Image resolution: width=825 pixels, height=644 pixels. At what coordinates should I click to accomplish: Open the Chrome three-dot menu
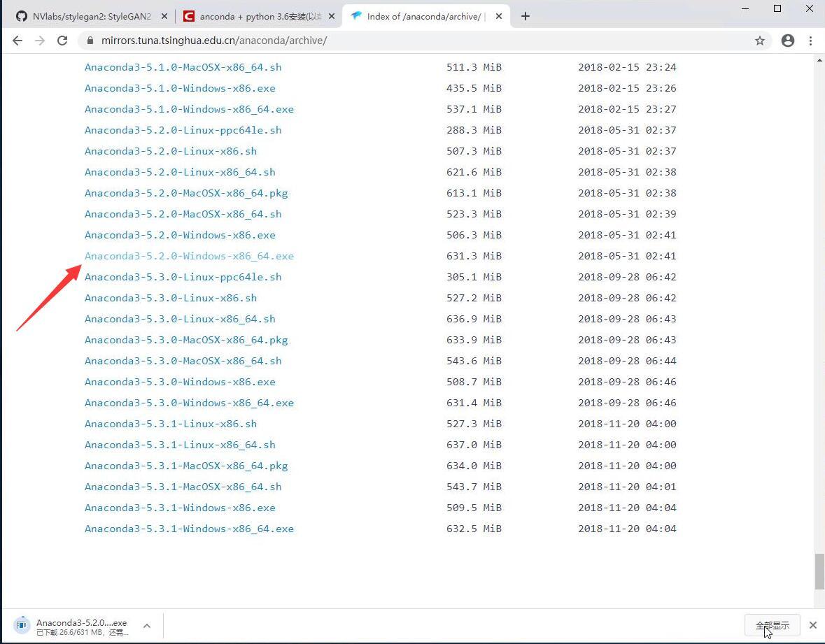point(810,41)
